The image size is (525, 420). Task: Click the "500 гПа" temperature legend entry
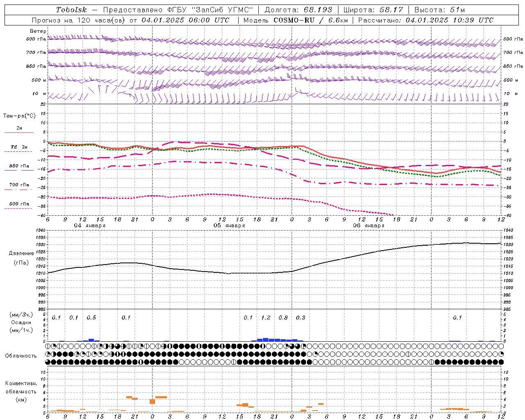click(19, 204)
